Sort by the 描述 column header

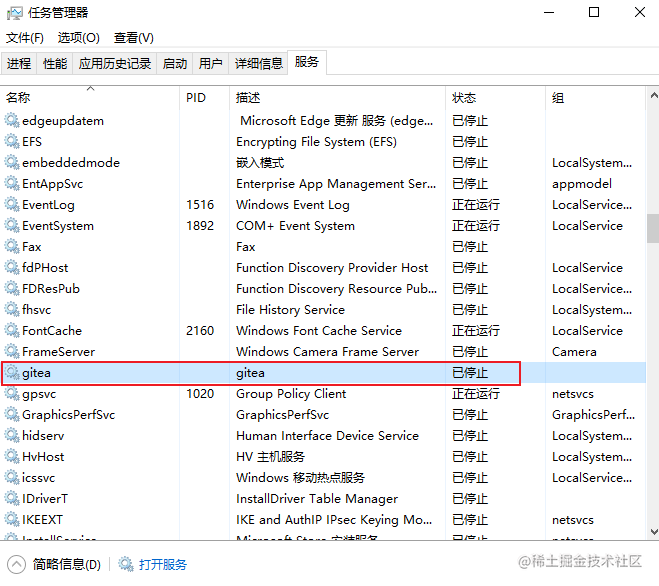click(337, 98)
